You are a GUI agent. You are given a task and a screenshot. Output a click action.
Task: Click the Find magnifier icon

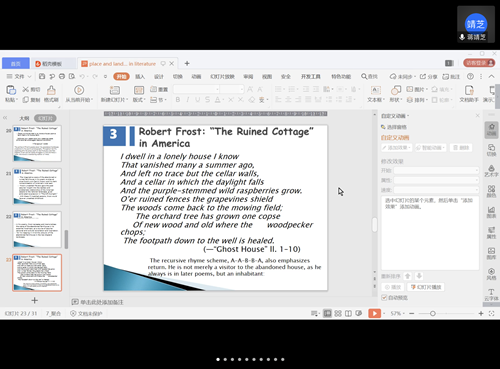click(364, 76)
